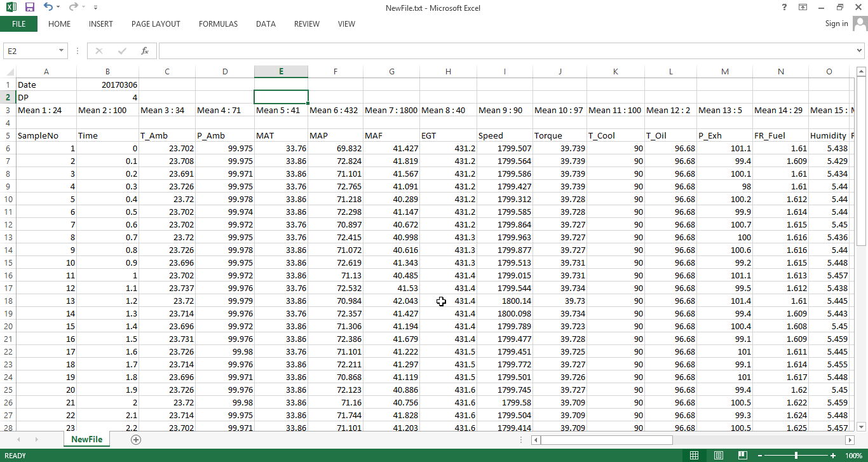Switch to Page Layout view icon
Screen dimensions: 868x462
pos(718,455)
